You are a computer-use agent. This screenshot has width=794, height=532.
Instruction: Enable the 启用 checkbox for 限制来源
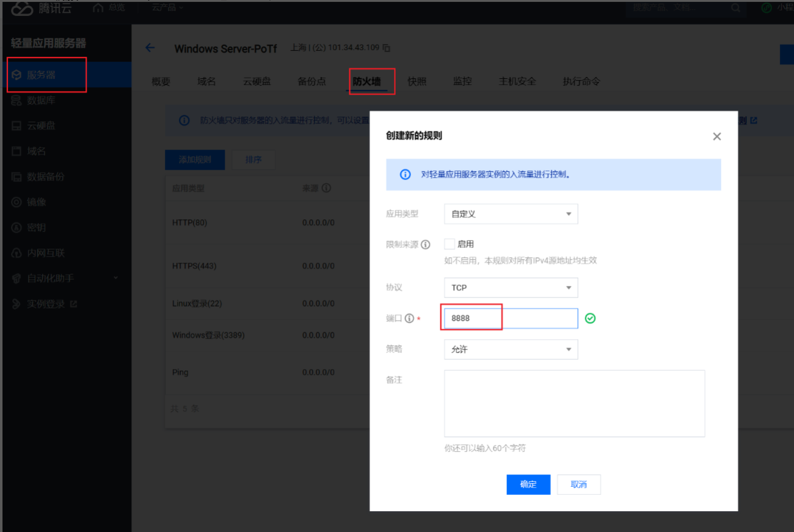click(x=450, y=244)
